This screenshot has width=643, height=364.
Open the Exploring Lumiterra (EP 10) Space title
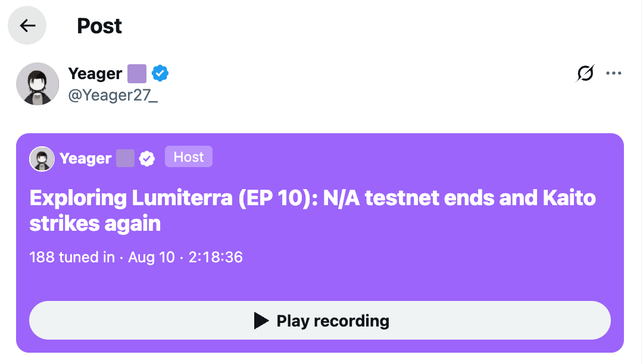[313, 211]
